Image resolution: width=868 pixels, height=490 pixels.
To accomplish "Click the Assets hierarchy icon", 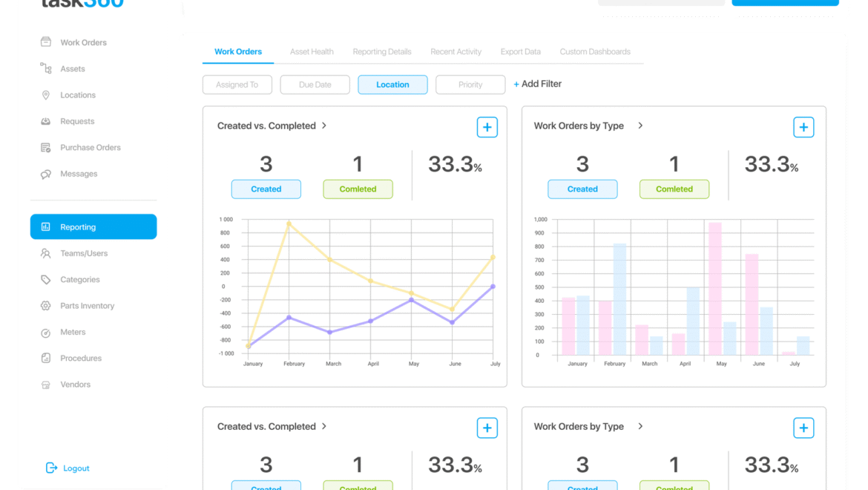I will pyautogui.click(x=46, y=68).
